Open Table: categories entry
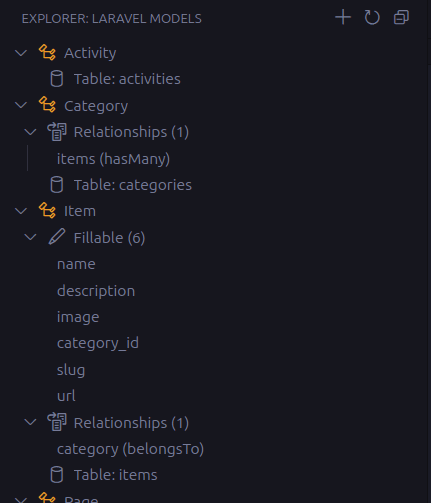Viewport: 431px width, 503px height. pos(133,185)
